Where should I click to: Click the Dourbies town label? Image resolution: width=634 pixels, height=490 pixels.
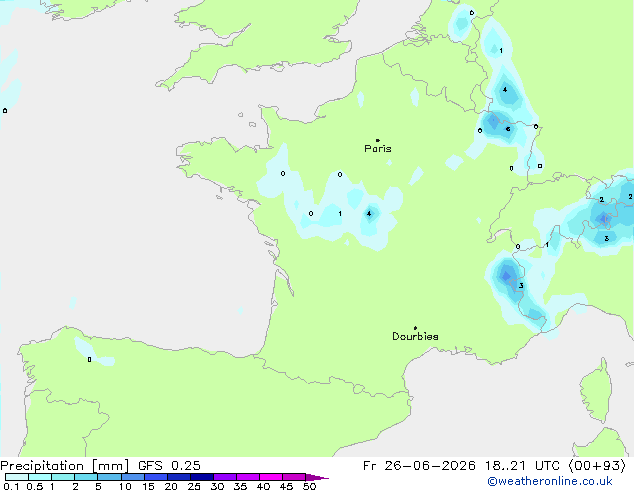[x=415, y=336]
